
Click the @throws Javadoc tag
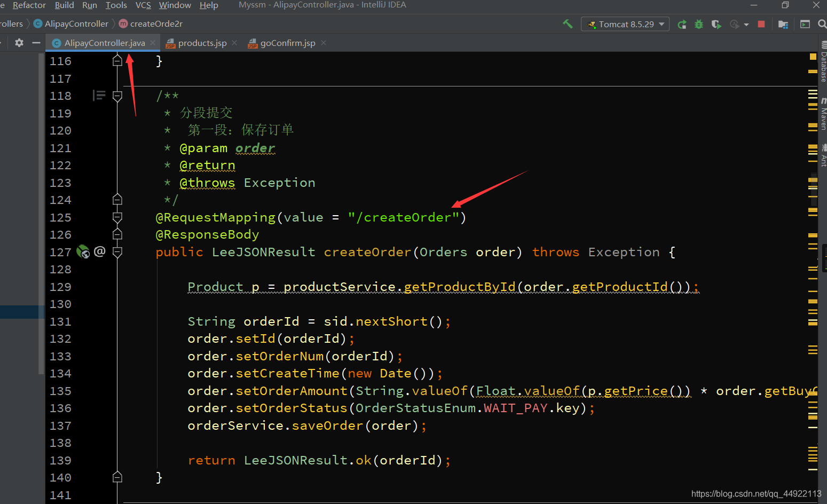(207, 183)
